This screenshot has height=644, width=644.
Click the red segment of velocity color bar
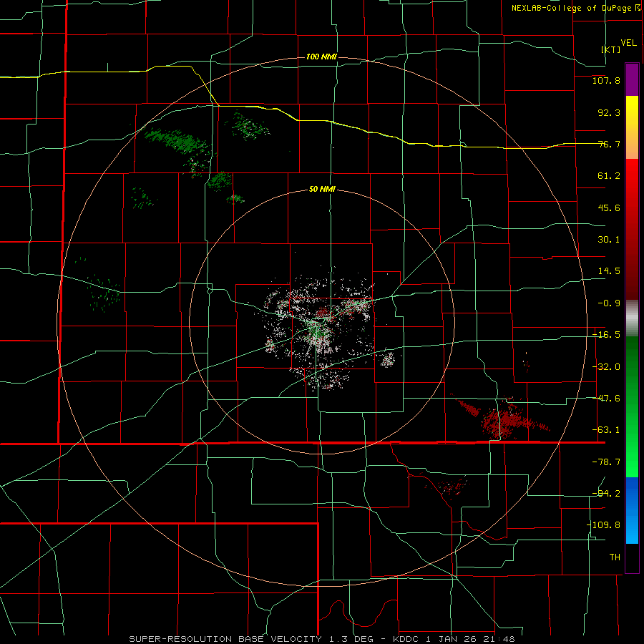[632, 229]
